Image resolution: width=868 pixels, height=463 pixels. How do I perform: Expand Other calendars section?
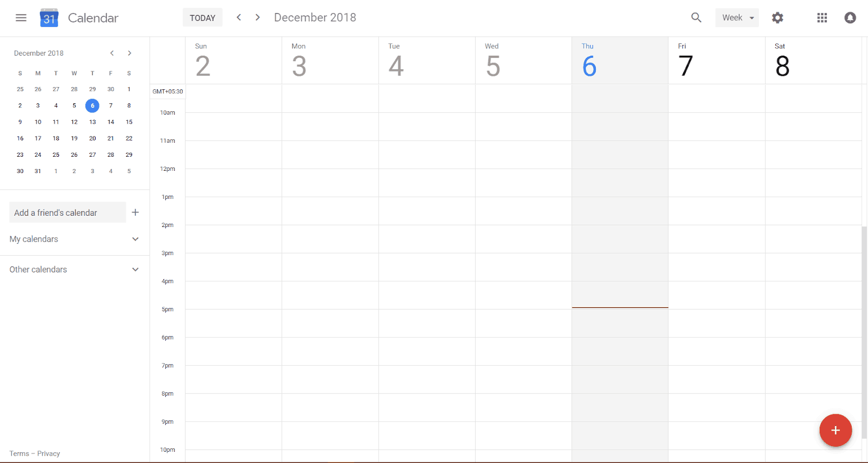pos(135,269)
